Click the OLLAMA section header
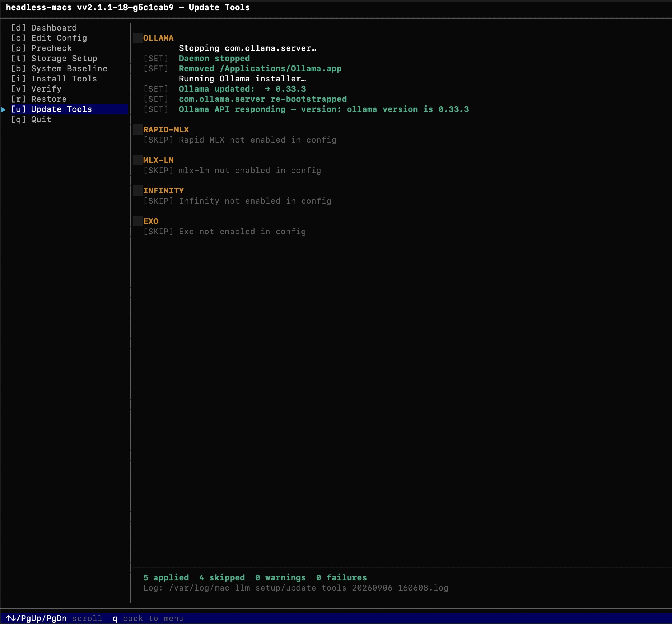The height and width of the screenshot is (624, 672). (158, 38)
